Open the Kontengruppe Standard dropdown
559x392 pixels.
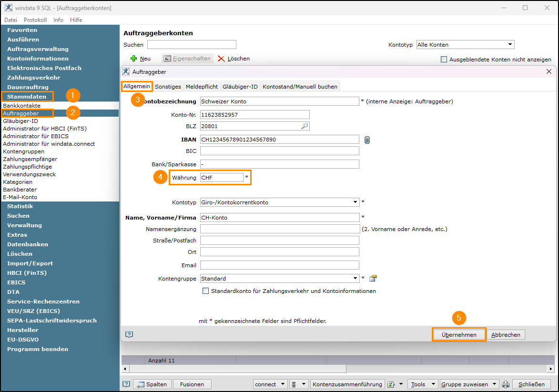click(279, 279)
